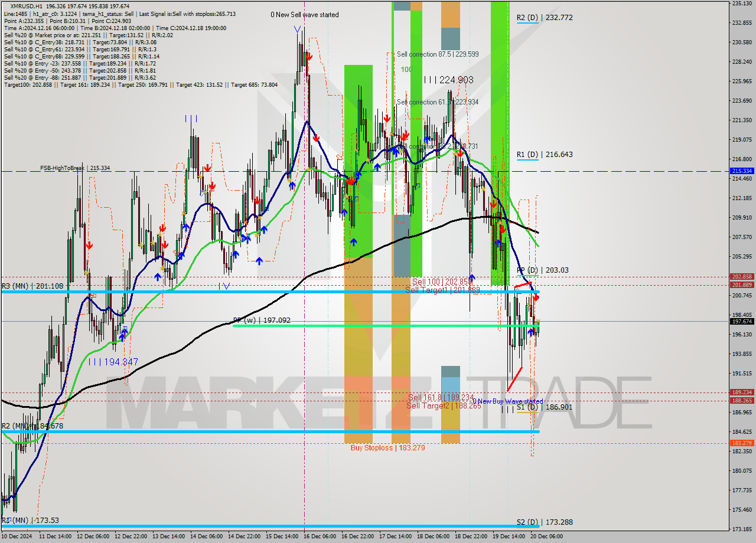The width and height of the screenshot is (756, 543).
Task: Click the current price tag 197.674 on axis
Action: click(x=742, y=322)
